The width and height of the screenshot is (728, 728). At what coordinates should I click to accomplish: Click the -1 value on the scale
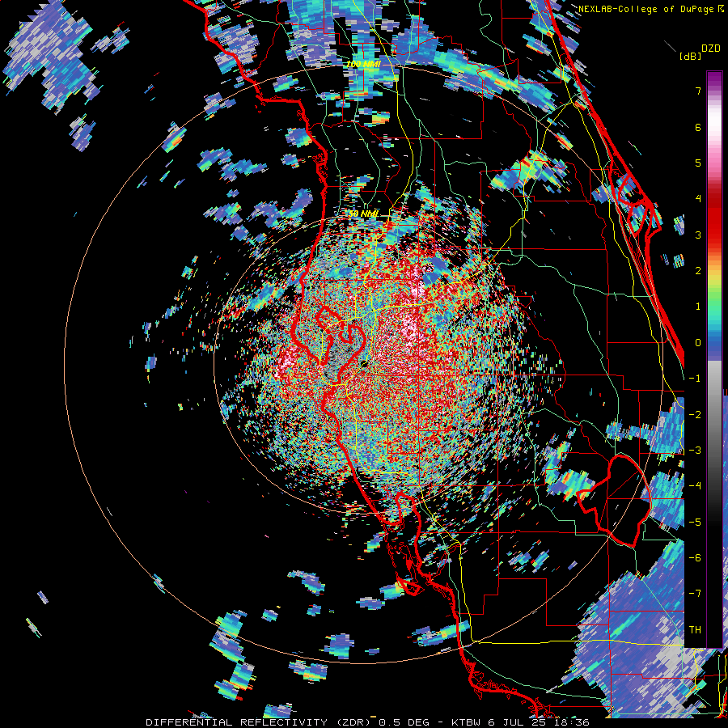(x=695, y=378)
